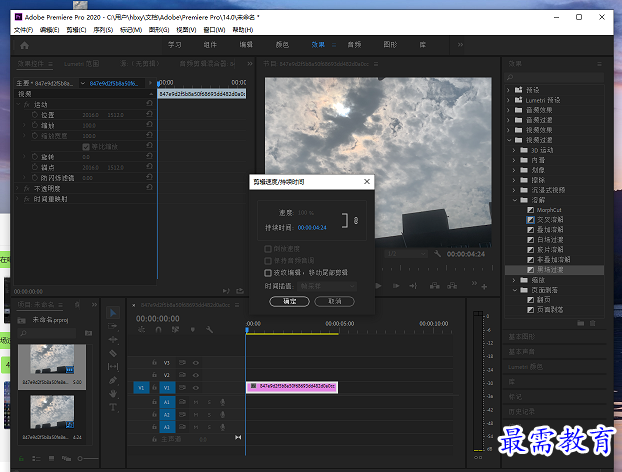Image resolution: width=622 pixels, height=472 pixels.
Task: Click the Lift button in program monitor
Action: (434, 286)
